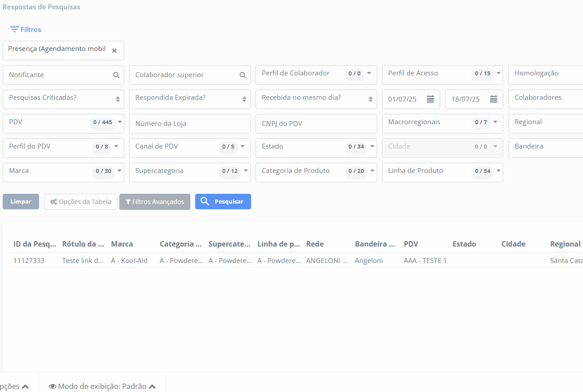This screenshot has height=392, width=583.
Task: Open calendar for end date 18/07/25
Action: 493,99
